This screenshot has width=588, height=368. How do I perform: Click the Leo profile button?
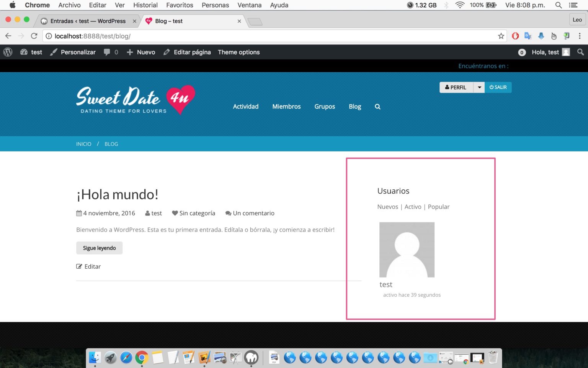[x=577, y=20]
